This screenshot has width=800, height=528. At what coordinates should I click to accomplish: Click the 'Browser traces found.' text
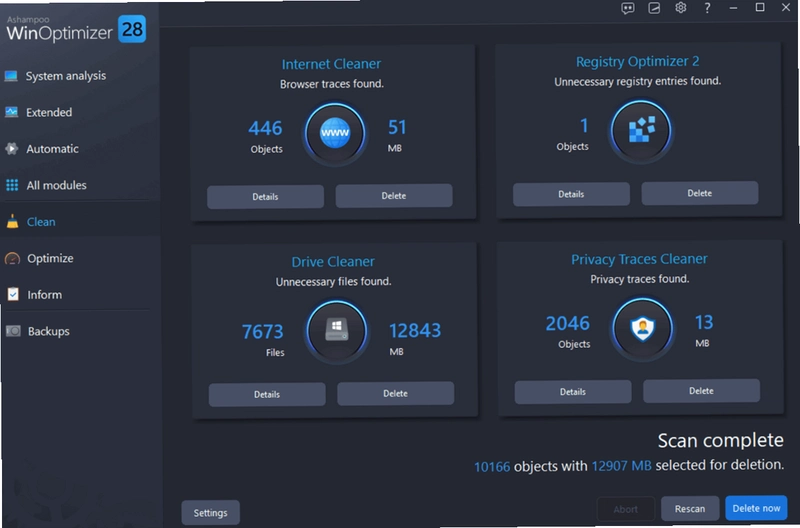pos(332,84)
